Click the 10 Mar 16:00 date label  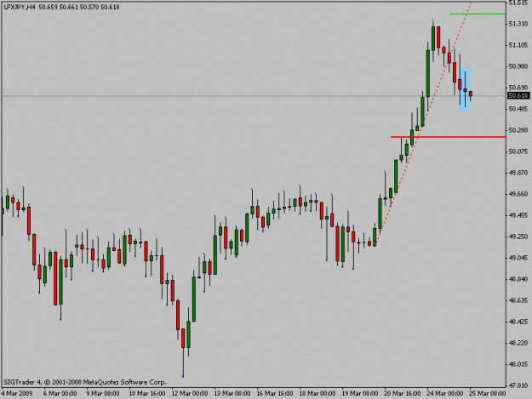coord(147,393)
